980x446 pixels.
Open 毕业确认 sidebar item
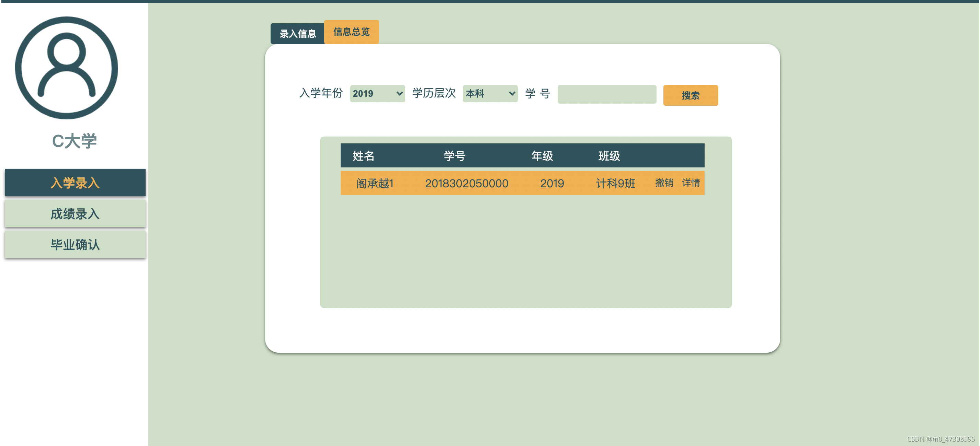tap(75, 245)
